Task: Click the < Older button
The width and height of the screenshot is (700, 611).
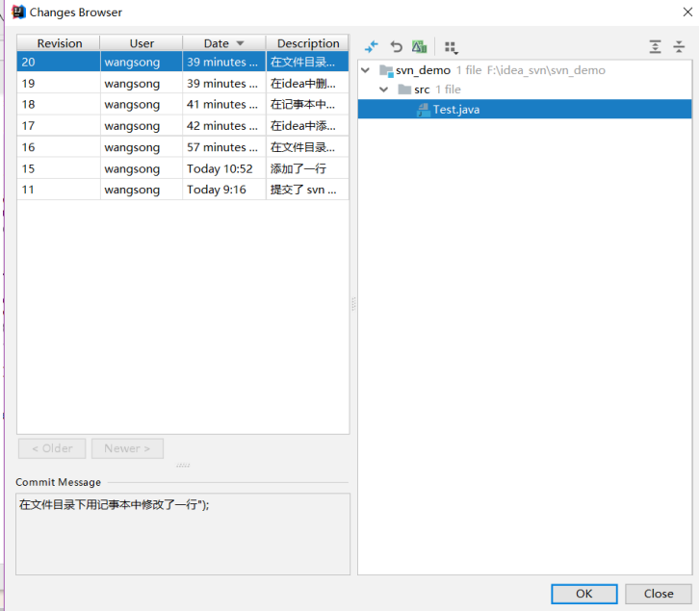Action: coord(52,448)
